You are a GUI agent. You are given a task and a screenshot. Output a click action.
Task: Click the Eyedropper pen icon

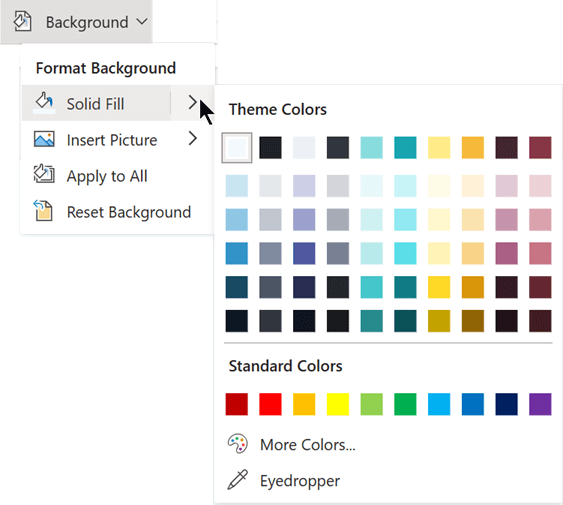coord(237,479)
